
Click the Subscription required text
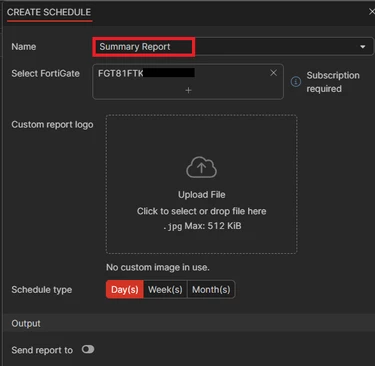[x=333, y=82]
